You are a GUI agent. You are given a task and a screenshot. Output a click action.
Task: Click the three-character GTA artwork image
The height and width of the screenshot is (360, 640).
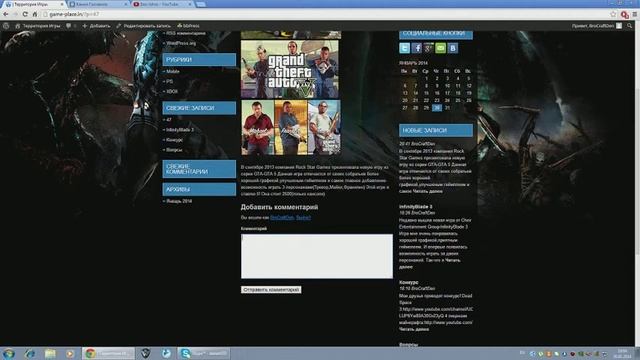pyautogui.click(x=291, y=127)
